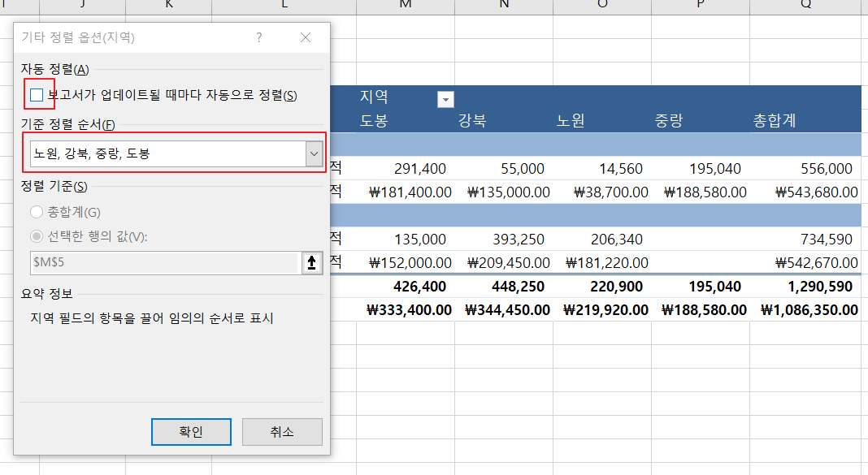This screenshot has width=868, height=475.
Task: Select the grand total cell ₩1,086,350.00
Action: pyautogui.click(x=805, y=309)
